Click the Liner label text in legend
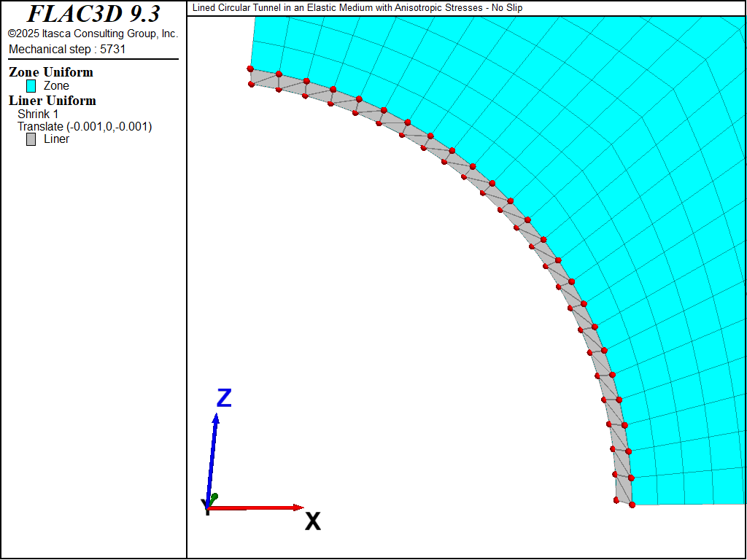The image size is (747, 560). 56,139
